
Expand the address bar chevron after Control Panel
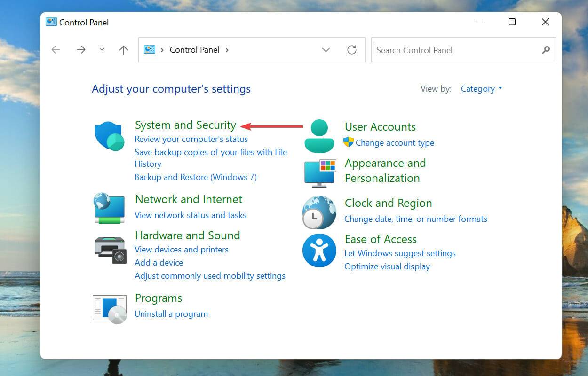[227, 50]
